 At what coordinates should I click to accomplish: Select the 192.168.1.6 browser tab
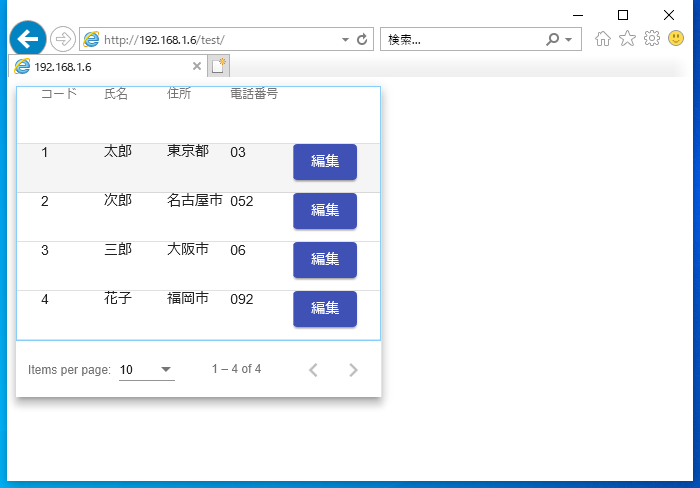tap(100, 66)
